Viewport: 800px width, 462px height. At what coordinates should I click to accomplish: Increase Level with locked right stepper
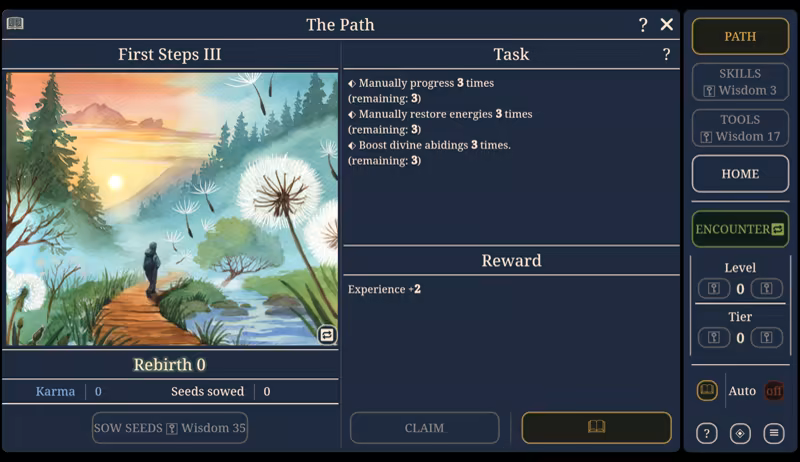coord(766,289)
